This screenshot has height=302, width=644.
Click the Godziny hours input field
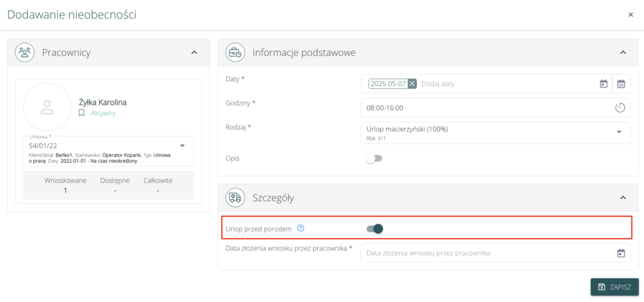(484, 108)
